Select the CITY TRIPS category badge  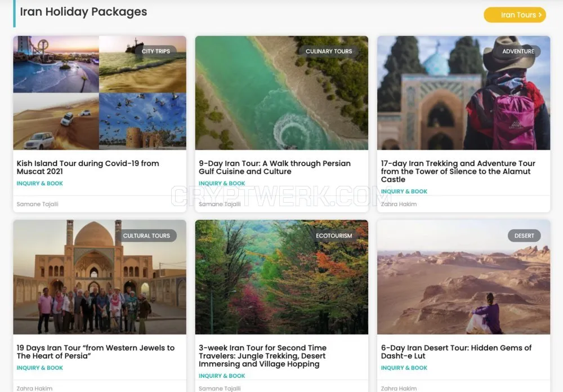coord(155,51)
